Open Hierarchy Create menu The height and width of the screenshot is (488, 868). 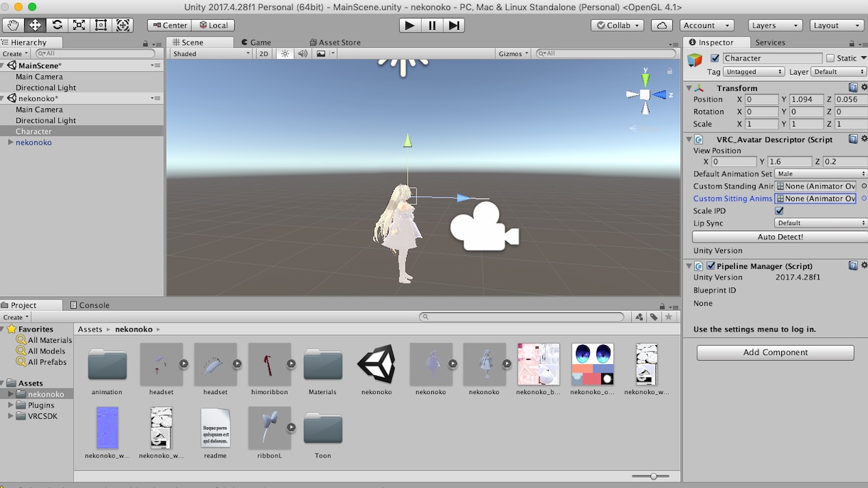click(x=15, y=53)
